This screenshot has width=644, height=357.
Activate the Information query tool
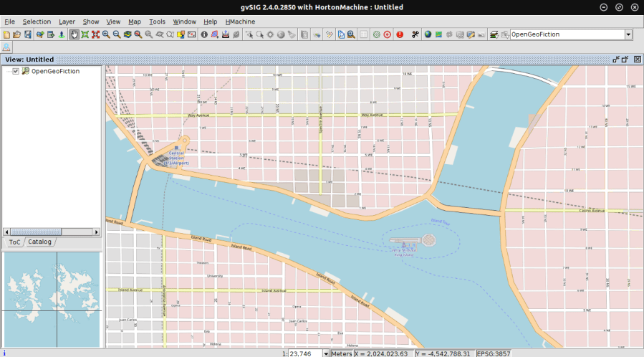(x=204, y=34)
